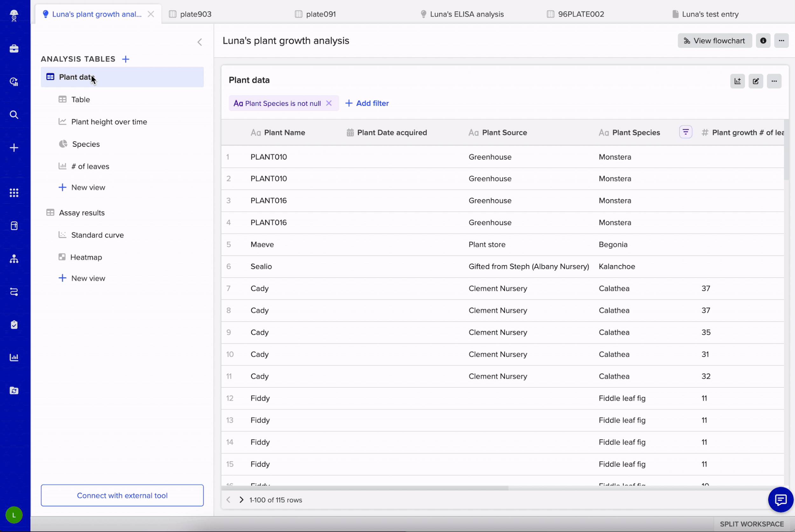This screenshot has height=532, width=795.
Task: Open the grid apps icon in sidebar
Action: pos(14,193)
